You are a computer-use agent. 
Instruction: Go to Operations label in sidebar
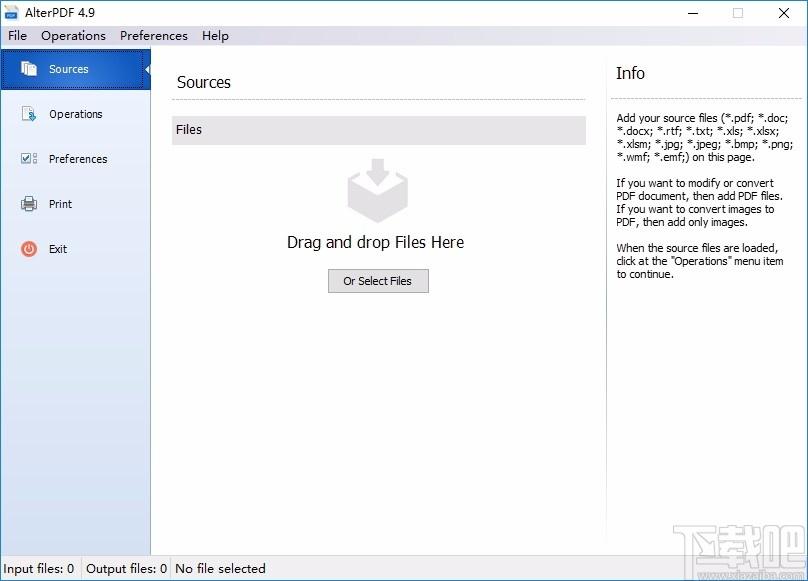(x=76, y=114)
